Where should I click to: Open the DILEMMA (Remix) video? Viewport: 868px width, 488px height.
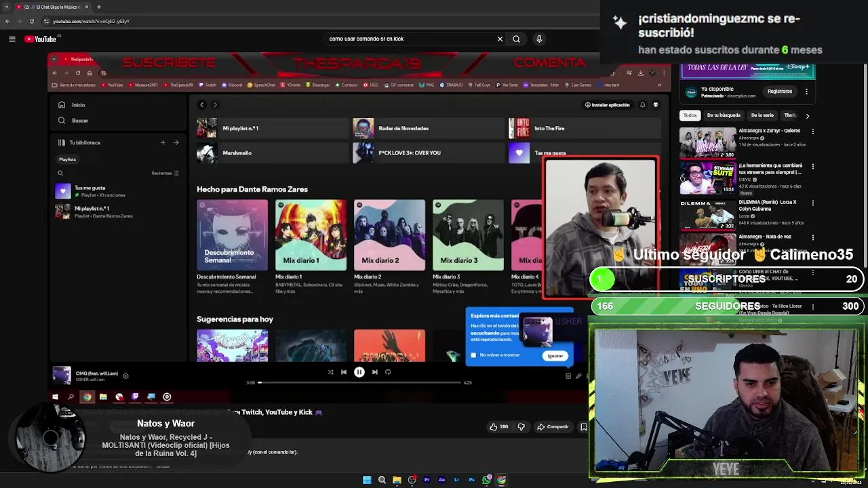pos(708,215)
